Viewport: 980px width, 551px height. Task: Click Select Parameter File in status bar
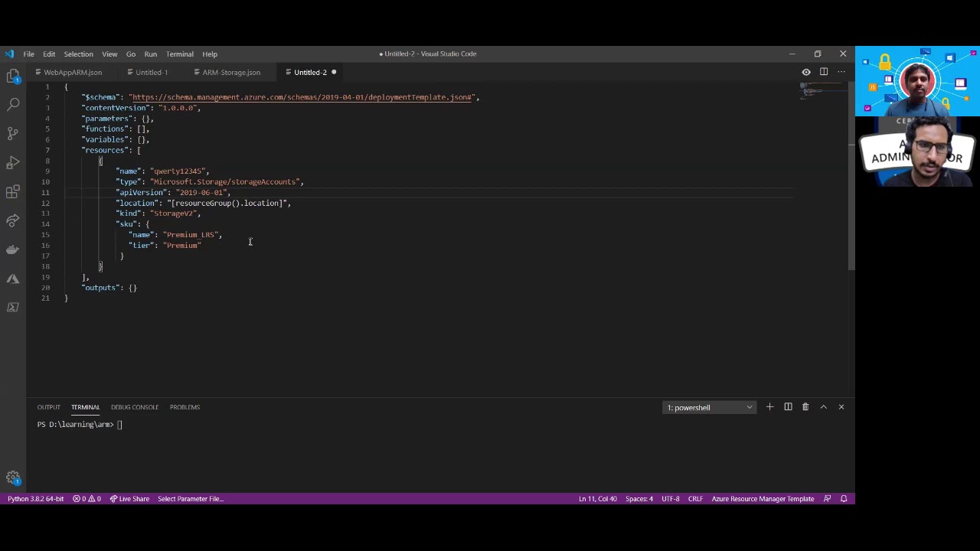[x=191, y=499]
